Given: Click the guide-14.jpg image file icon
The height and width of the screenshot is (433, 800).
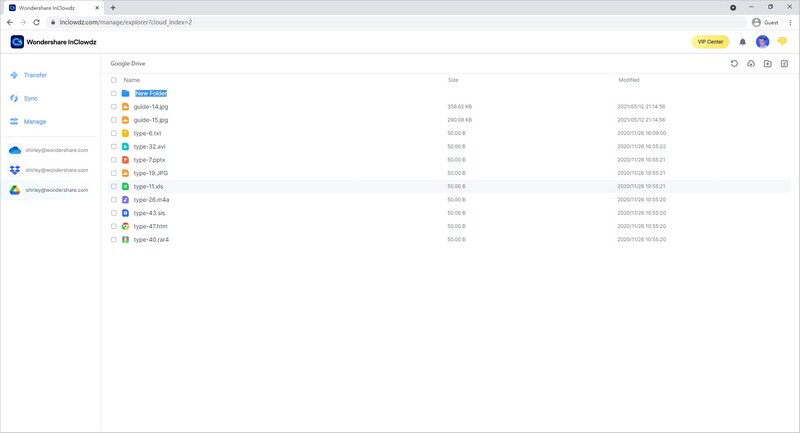Looking at the screenshot, I should click(126, 107).
